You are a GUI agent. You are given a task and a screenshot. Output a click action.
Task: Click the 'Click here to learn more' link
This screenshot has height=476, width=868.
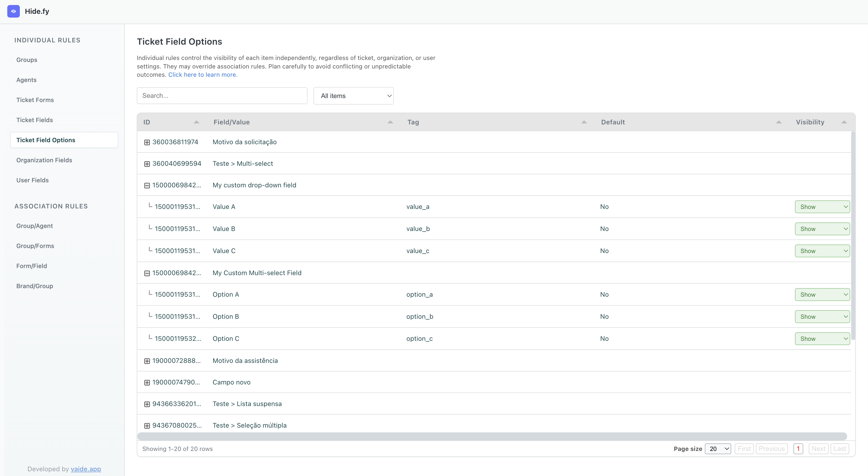(x=203, y=75)
